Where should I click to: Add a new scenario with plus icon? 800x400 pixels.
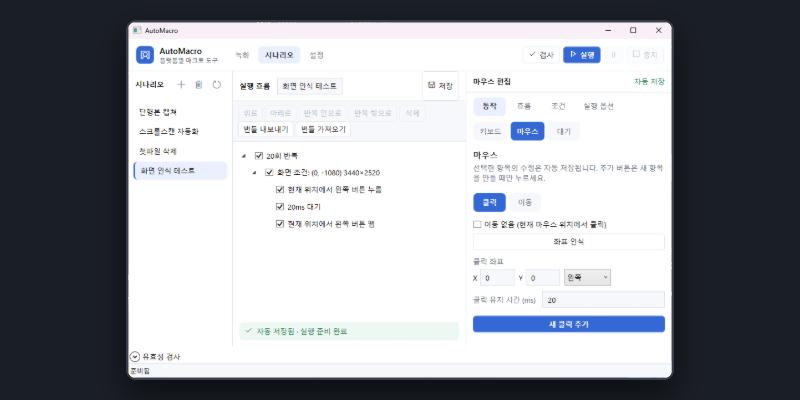(181, 85)
